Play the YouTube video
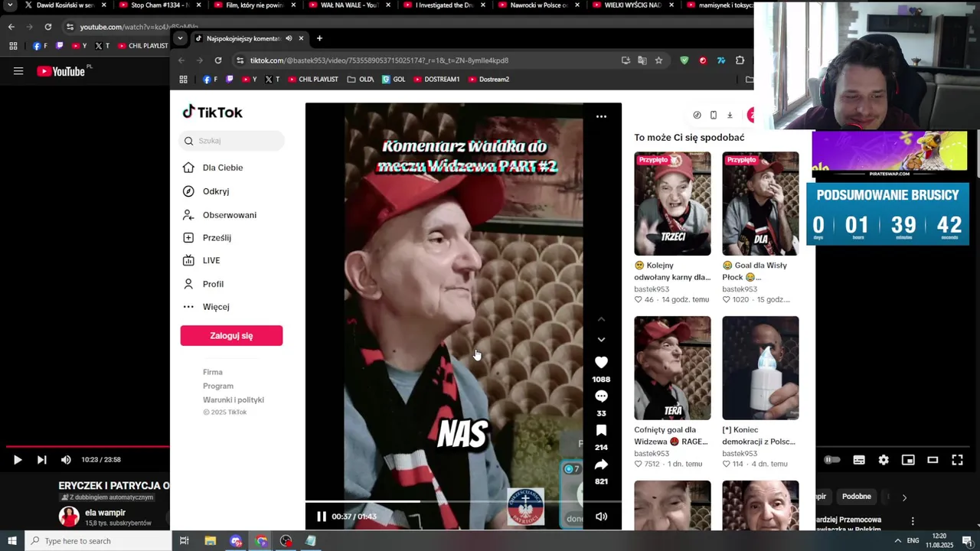The image size is (980, 551). coord(18,460)
